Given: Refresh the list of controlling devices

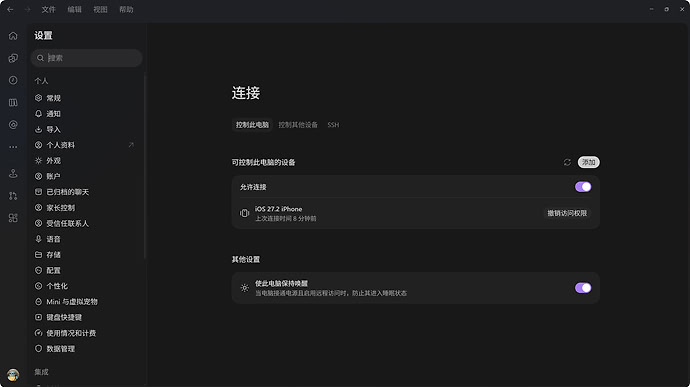Looking at the screenshot, I should 567,162.
